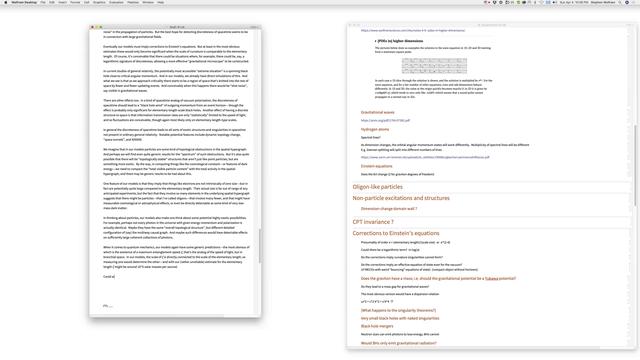
Task: Open the wolframscience.com link at top of notebook
Action: (413, 30)
